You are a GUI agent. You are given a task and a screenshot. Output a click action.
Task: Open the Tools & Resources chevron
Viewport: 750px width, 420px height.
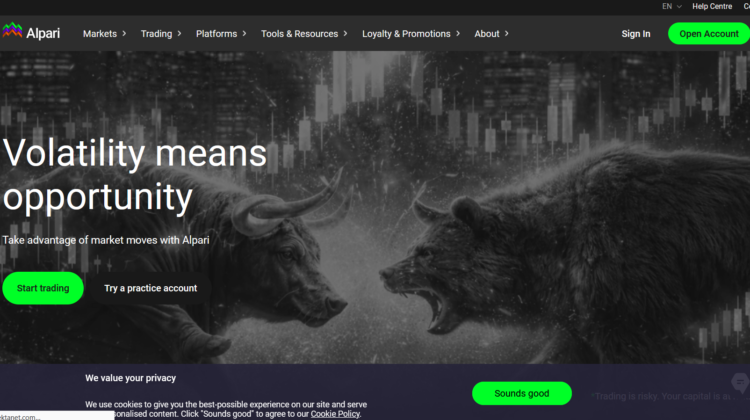click(x=345, y=33)
